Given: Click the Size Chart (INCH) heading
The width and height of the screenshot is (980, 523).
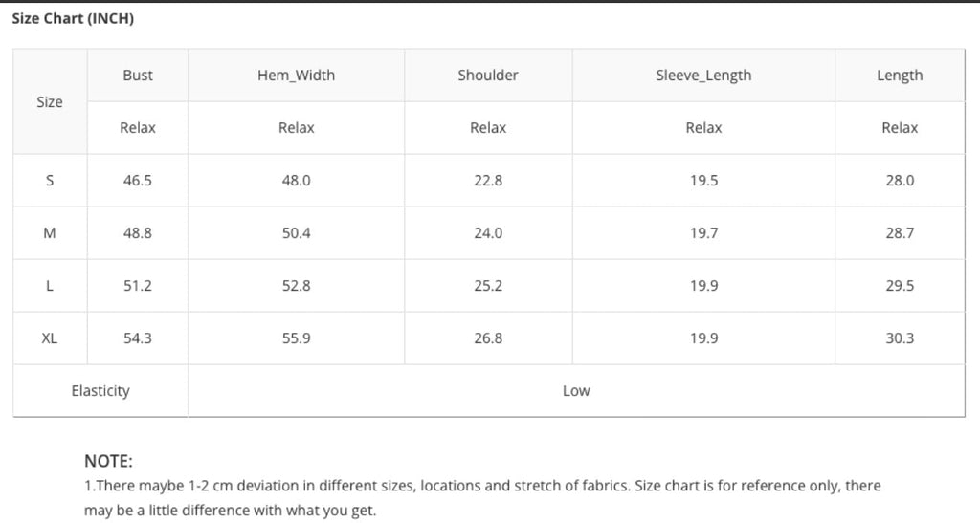Looking at the screenshot, I should [x=73, y=18].
